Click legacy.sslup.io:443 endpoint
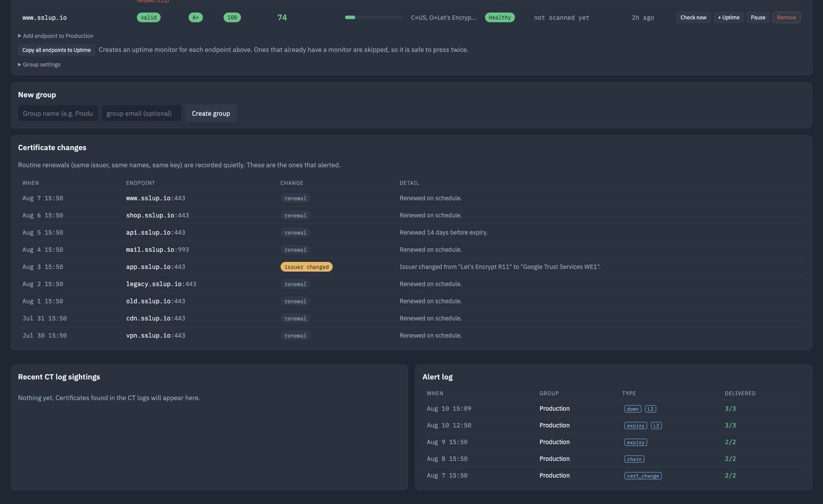This screenshot has width=823, height=504. [x=161, y=284]
